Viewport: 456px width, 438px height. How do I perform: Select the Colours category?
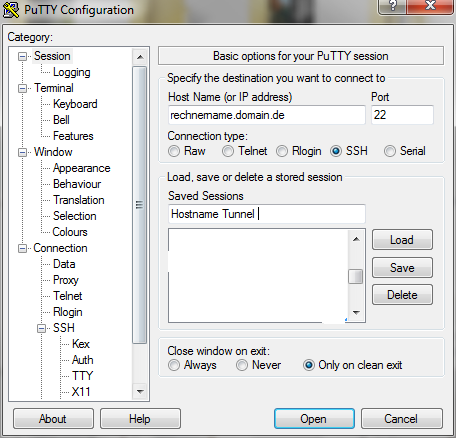pos(70,232)
